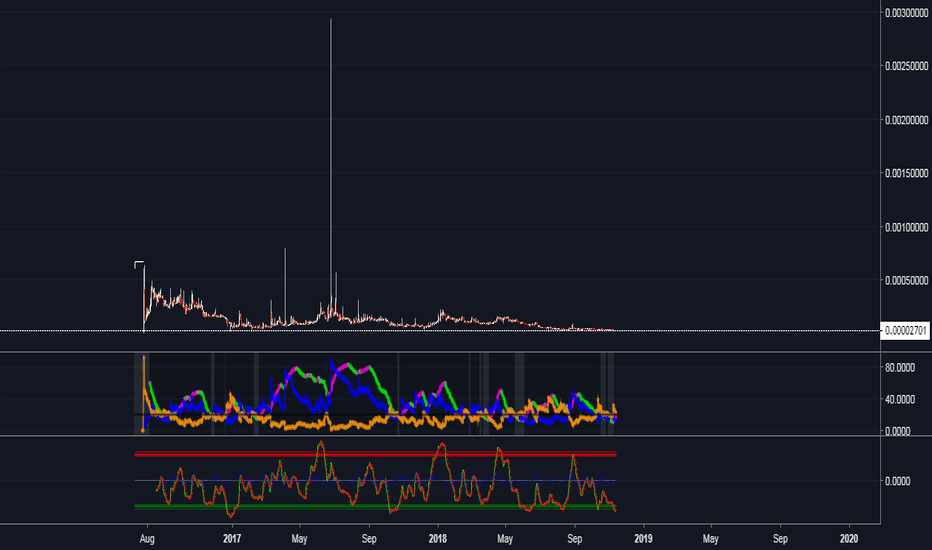Click the tallest price spike wick
932x550 pixels.
(x=331, y=161)
